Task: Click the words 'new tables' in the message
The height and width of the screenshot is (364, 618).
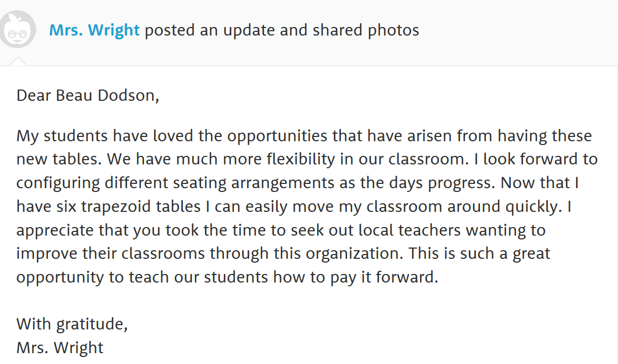Action: point(58,160)
